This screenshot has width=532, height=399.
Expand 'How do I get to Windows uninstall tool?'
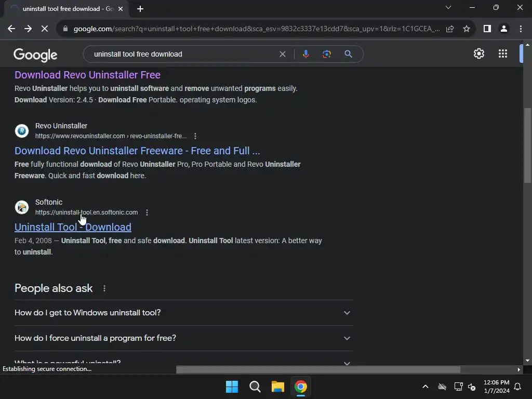(x=183, y=312)
